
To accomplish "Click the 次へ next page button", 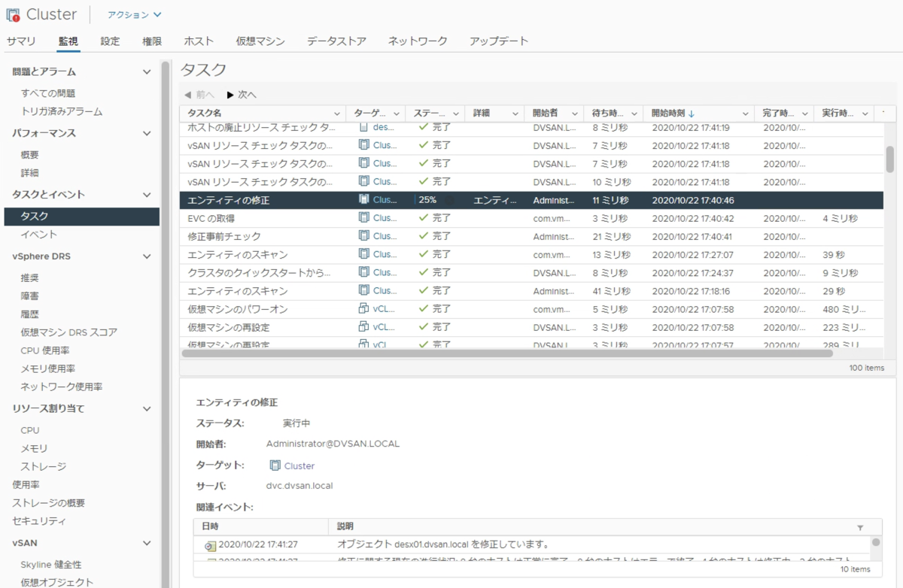I will tap(242, 95).
